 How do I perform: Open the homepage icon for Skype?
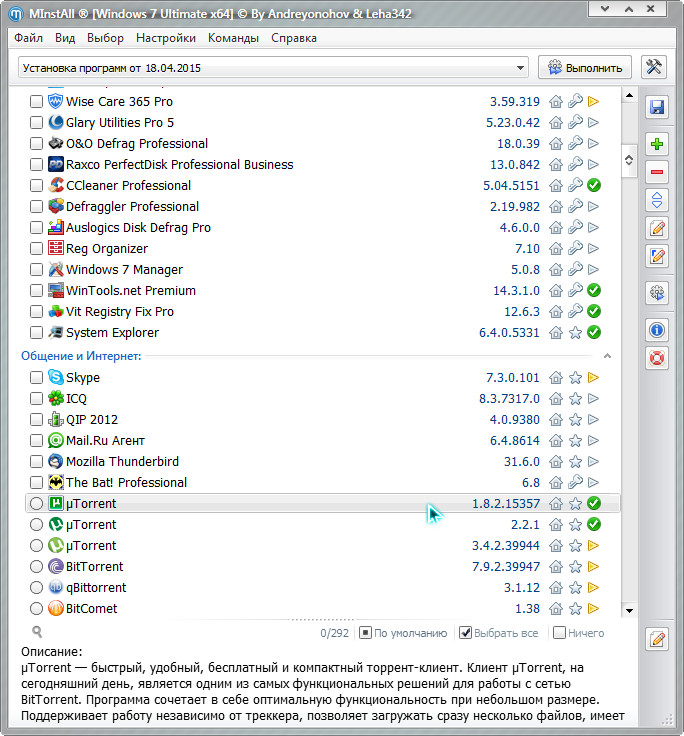pos(556,378)
